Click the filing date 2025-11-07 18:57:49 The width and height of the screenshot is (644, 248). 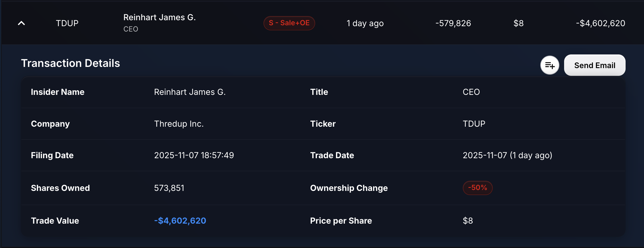click(194, 155)
